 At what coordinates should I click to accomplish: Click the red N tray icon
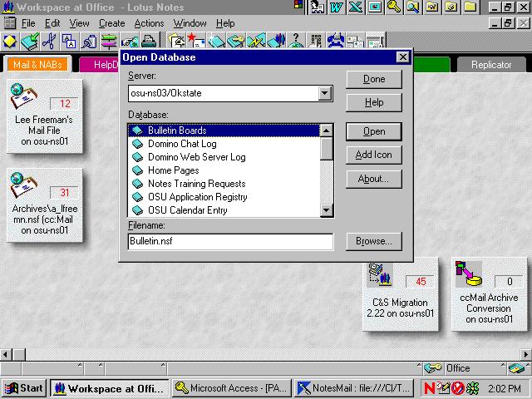click(x=429, y=388)
